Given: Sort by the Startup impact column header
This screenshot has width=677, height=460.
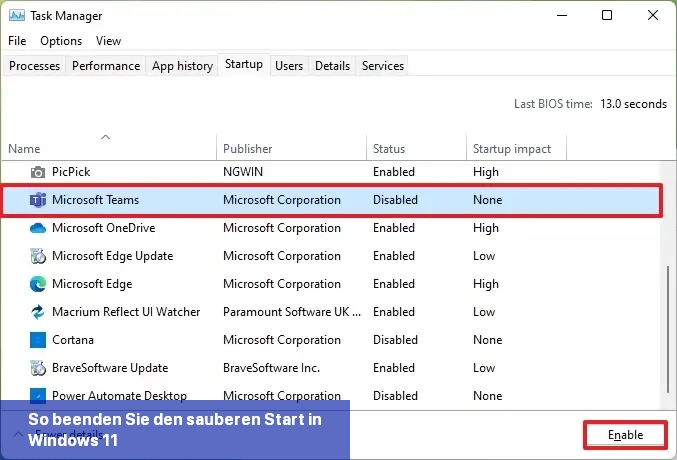Looking at the screenshot, I should point(512,149).
